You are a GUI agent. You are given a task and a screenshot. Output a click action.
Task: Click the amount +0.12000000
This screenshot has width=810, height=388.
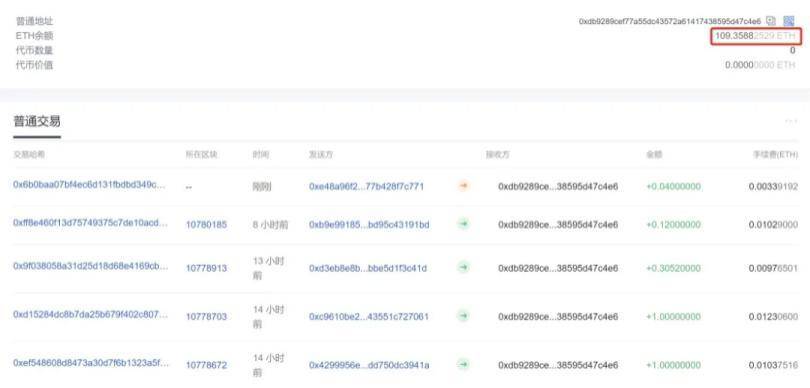(x=673, y=225)
